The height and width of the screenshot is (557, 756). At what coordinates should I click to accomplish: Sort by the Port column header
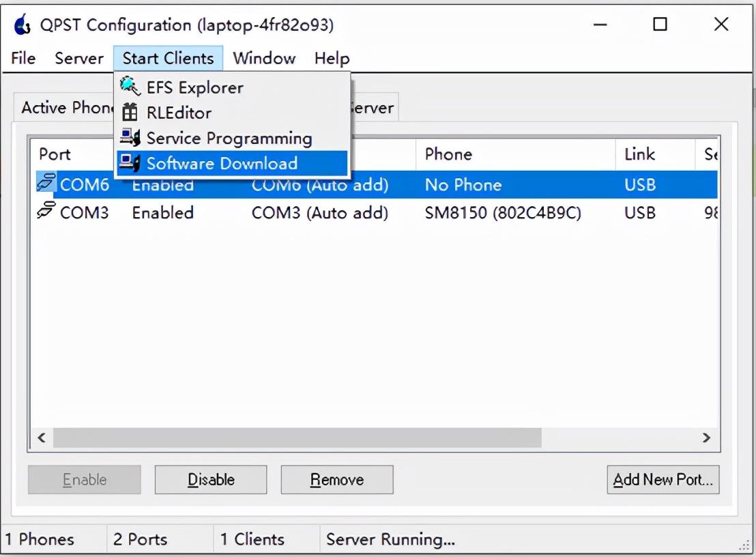point(72,154)
